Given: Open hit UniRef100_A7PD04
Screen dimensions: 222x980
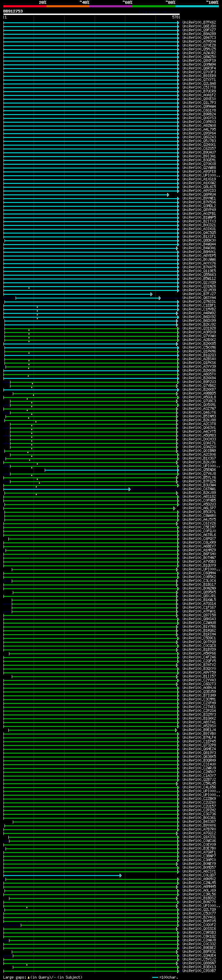Looking at the screenshot, I should tap(199, 41).
